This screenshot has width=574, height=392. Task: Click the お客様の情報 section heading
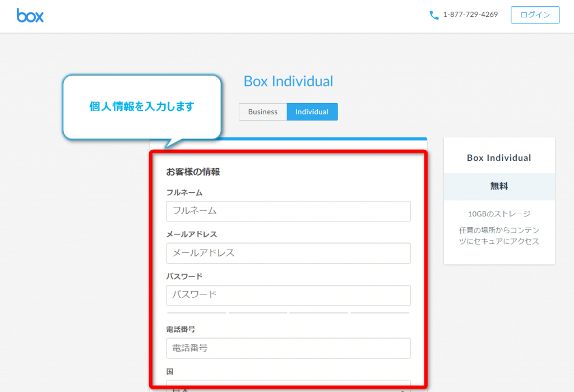[193, 172]
